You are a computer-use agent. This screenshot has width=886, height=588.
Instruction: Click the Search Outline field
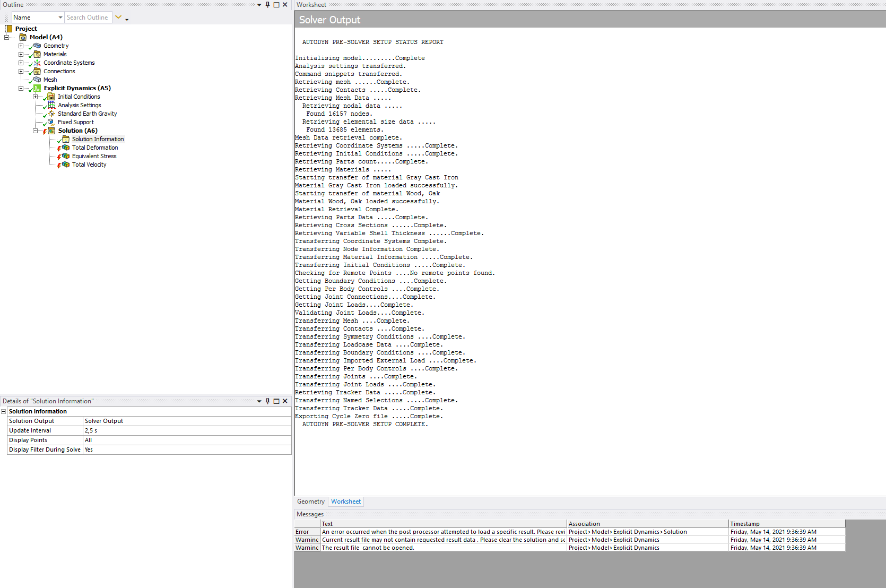click(x=88, y=18)
